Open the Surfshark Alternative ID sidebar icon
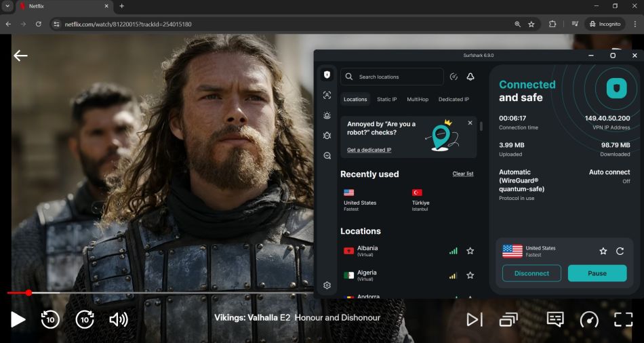 point(327,96)
